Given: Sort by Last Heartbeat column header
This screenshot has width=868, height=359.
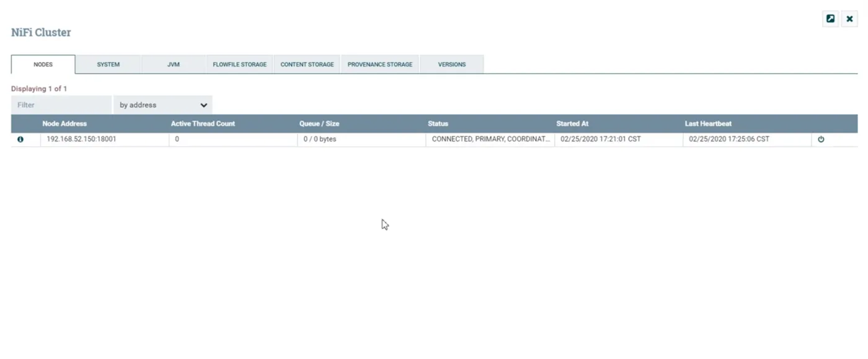Looking at the screenshot, I should 708,123.
